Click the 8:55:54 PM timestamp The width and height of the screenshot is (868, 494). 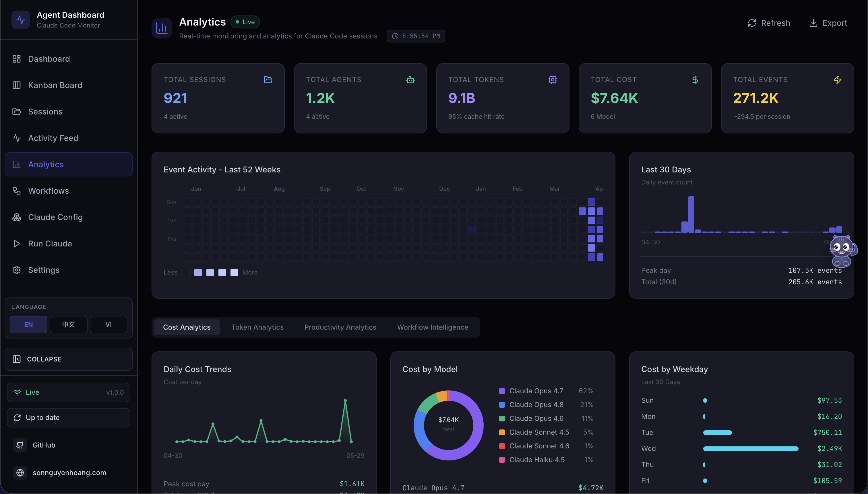click(x=421, y=36)
